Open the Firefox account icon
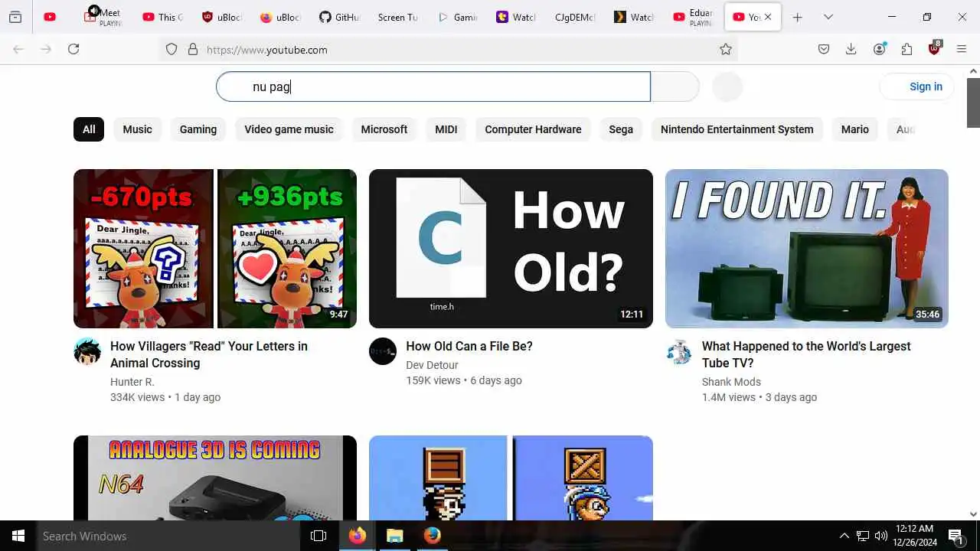This screenshot has height=551, width=980. pyautogui.click(x=879, y=49)
